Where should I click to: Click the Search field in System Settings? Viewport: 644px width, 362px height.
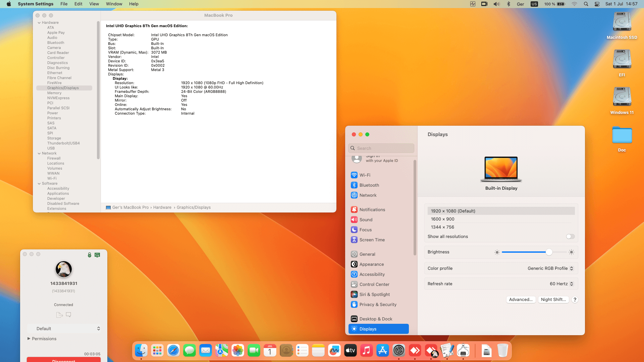[x=381, y=148]
